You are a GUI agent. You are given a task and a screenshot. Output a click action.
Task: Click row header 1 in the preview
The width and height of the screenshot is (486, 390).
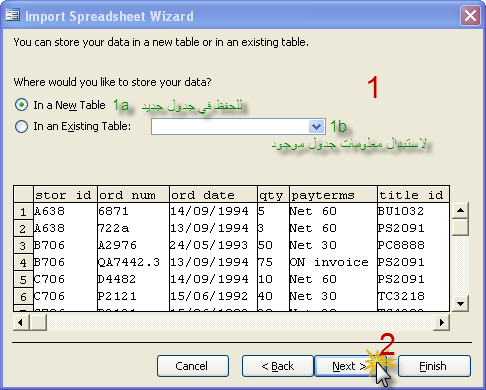[x=23, y=211]
